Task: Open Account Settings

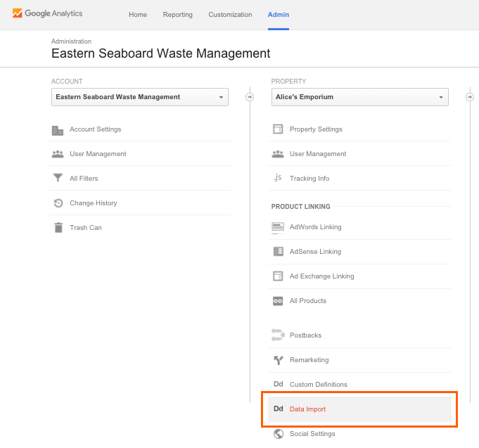Action: (96, 129)
